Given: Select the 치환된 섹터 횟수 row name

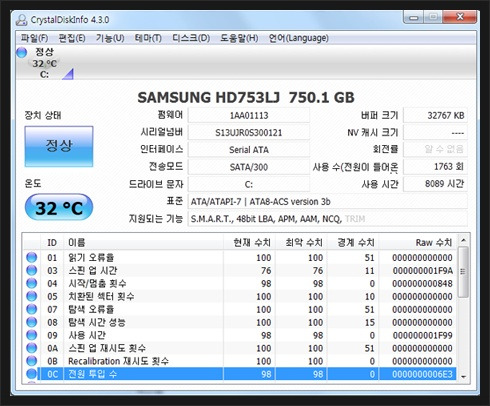Looking at the screenshot, I should click(x=101, y=296).
